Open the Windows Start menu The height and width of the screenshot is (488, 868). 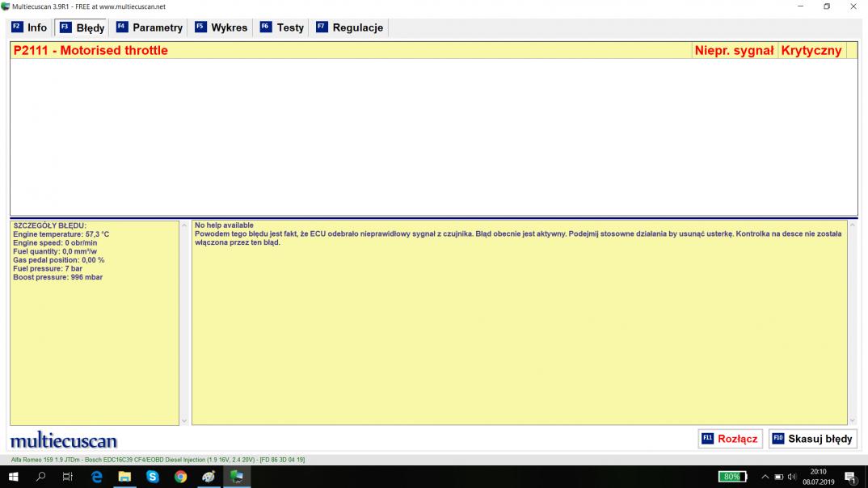13,477
